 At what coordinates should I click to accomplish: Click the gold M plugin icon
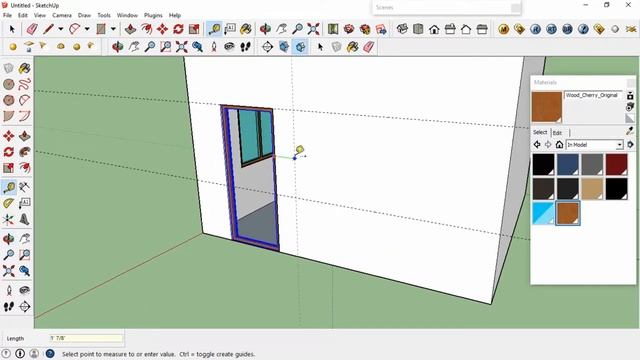[x=504, y=29]
